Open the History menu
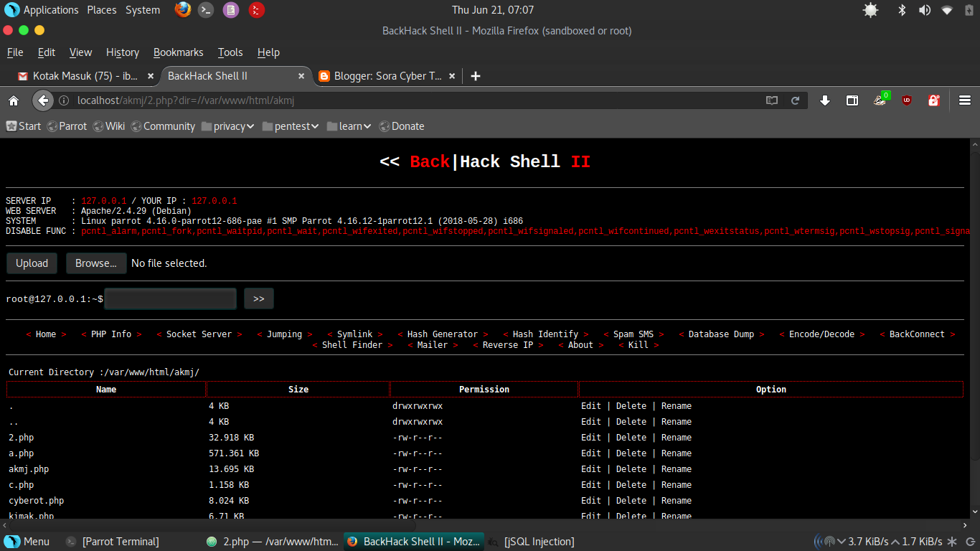The width and height of the screenshot is (980, 551). tap(123, 52)
